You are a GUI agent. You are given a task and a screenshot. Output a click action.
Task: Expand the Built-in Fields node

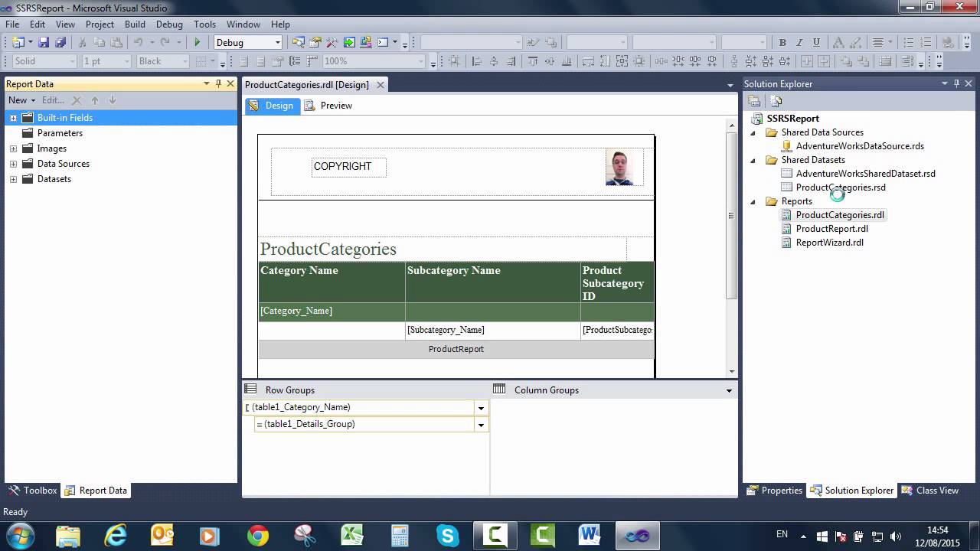pyautogui.click(x=13, y=118)
